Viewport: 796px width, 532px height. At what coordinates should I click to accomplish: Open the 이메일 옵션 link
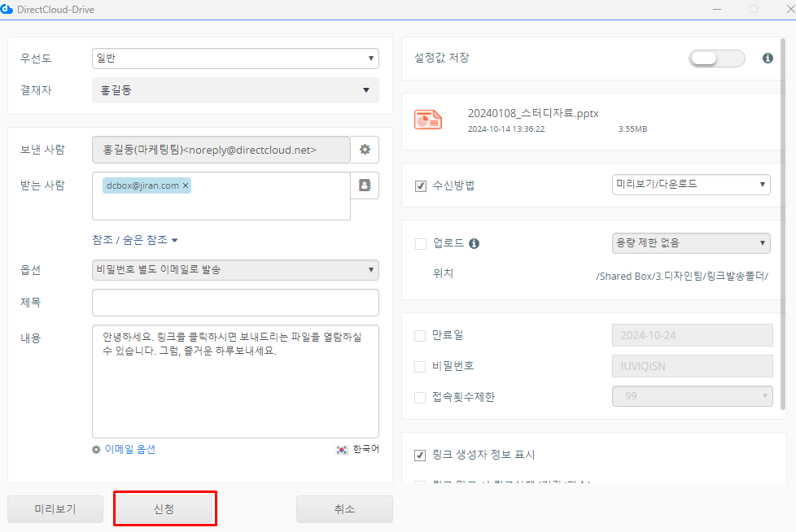point(125,449)
